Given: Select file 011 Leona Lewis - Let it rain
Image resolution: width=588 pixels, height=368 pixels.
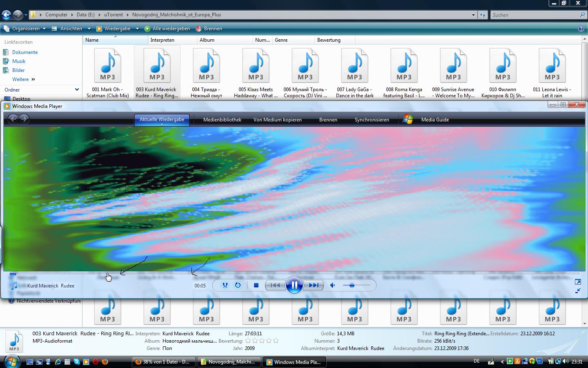Looking at the screenshot, I should [552, 73].
